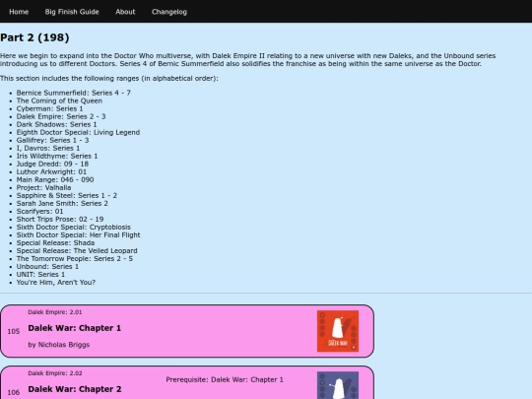
Task: Select 'Dalek Empire: Series 2 - 3' entry
Action: (x=61, y=116)
